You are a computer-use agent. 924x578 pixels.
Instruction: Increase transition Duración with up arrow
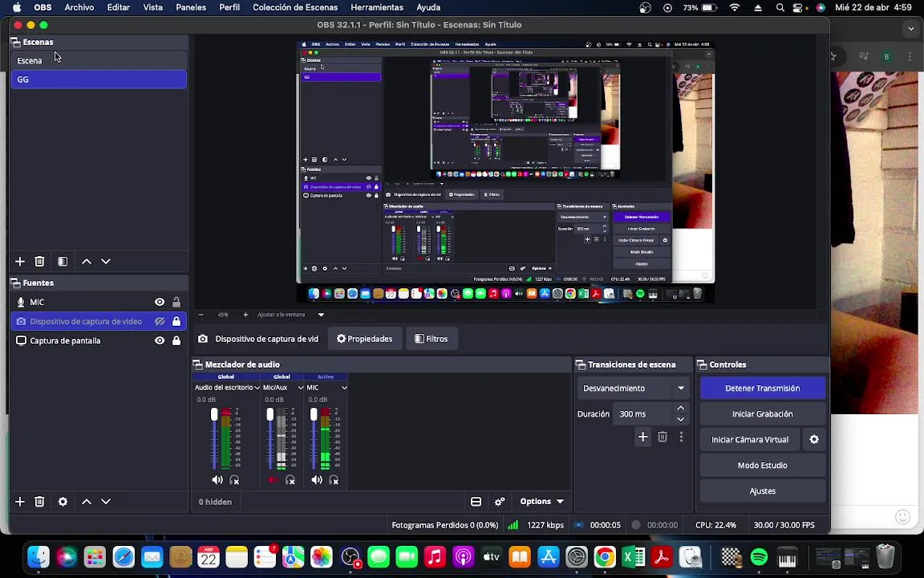681,408
